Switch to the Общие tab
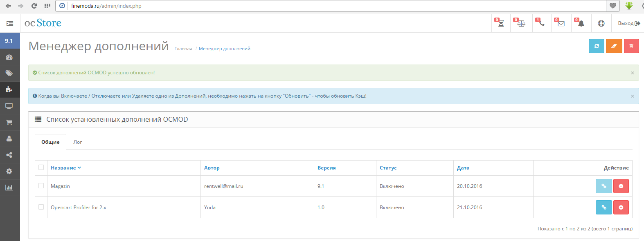 [50, 142]
